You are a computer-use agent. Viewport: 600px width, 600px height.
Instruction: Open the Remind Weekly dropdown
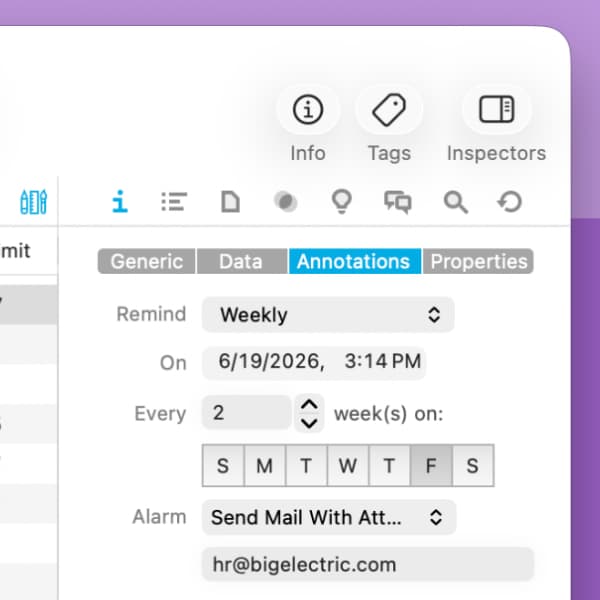click(x=328, y=315)
